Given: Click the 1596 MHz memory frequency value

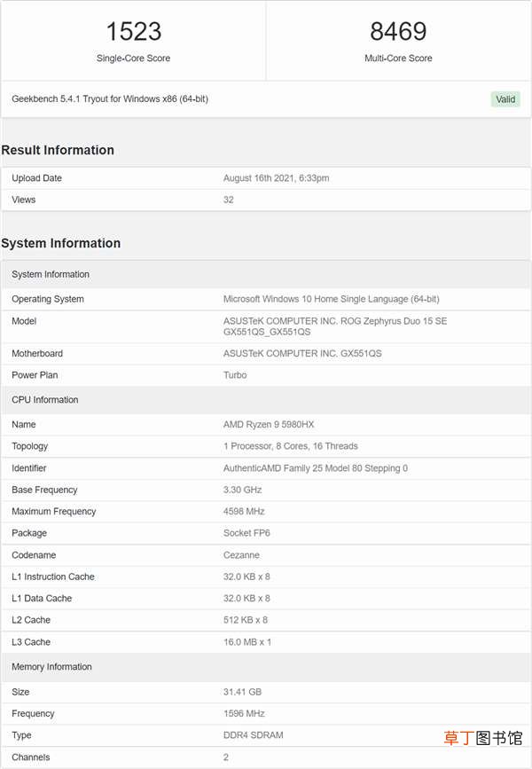Looking at the screenshot, I should coord(244,714).
